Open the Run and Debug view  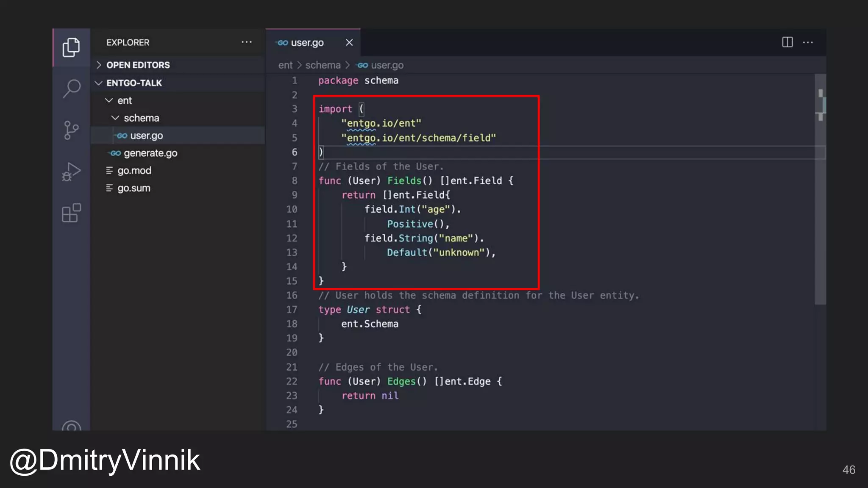coord(71,172)
